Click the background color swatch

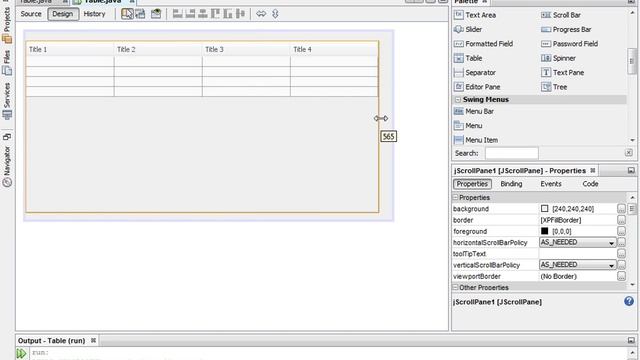pyautogui.click(x=544, y=209)
